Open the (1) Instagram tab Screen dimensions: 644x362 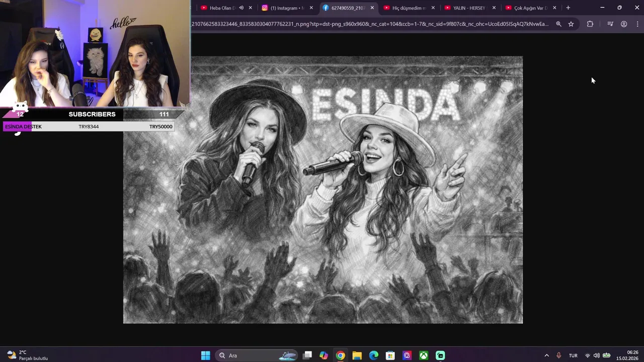click(287, 8)
